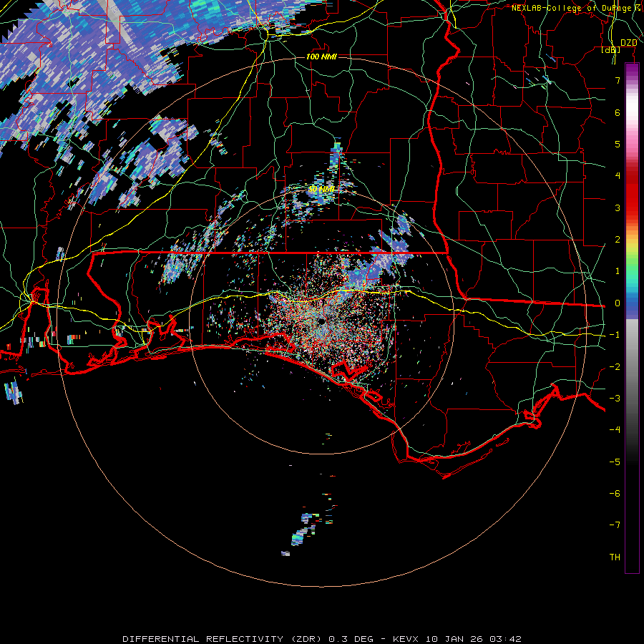This screenshot has width=644, height=644.
Task: Click the 1 value on color scale
Action: tap(618, 271)
